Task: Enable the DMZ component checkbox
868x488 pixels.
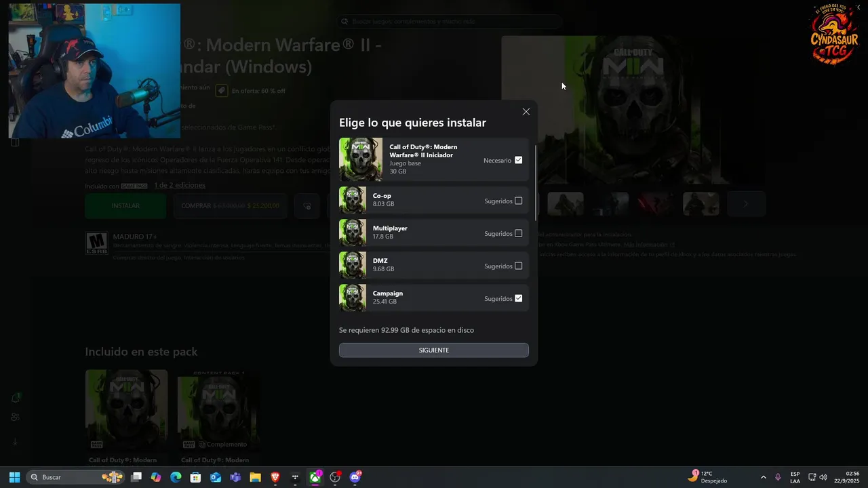Action: pos(519,266)
